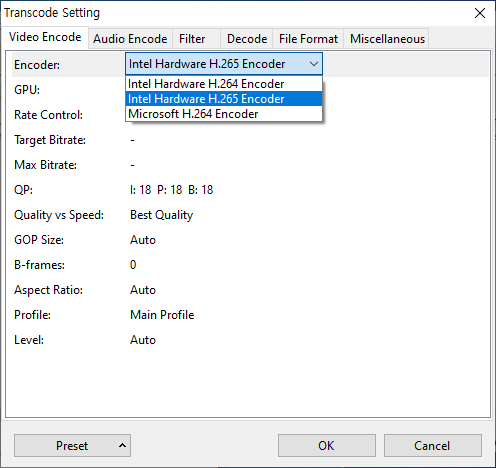Click the Quality vs Speed label

coord(59,215)
